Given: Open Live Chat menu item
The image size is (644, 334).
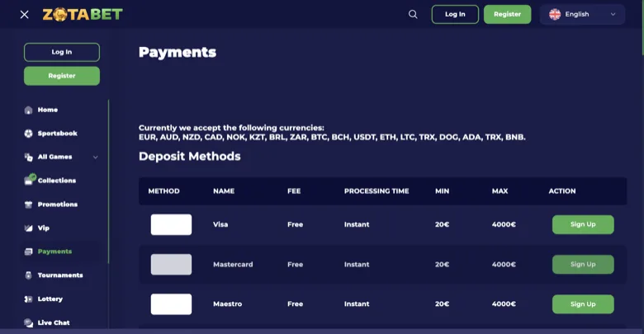Looking at the screenshot, I should click(x=54, y=322).
